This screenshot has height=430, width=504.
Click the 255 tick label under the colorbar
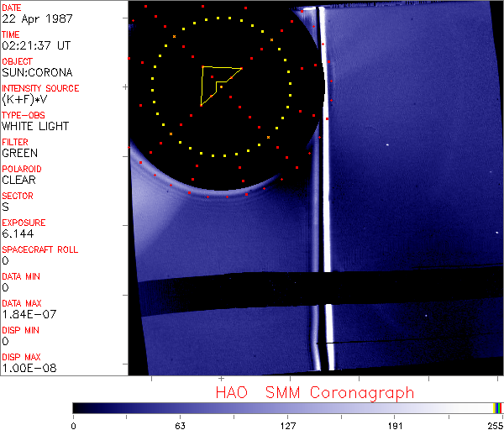click(494, 425)
